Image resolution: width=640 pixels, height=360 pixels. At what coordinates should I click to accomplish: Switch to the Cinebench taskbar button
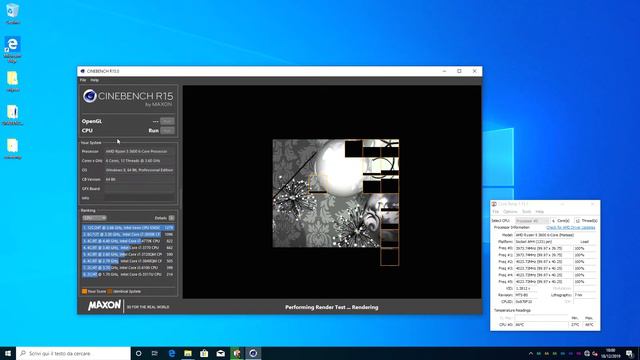point(253,353)
